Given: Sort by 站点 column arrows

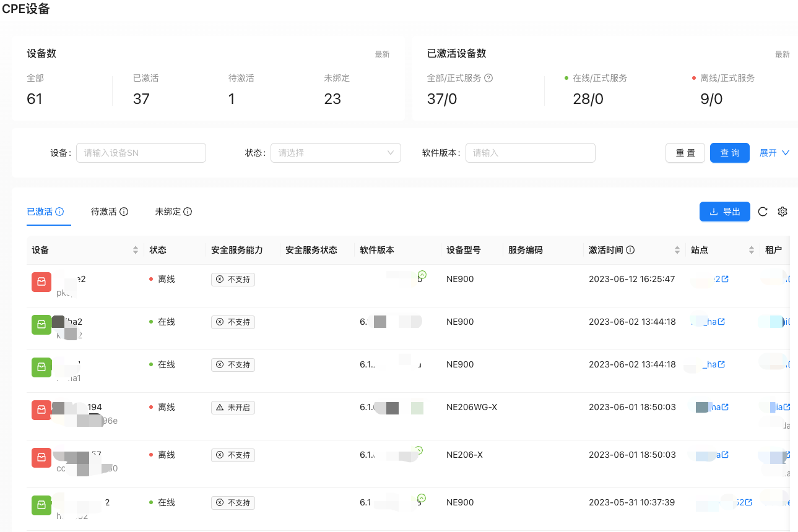Looking at the screenshot, I should [x=751, y=250].
